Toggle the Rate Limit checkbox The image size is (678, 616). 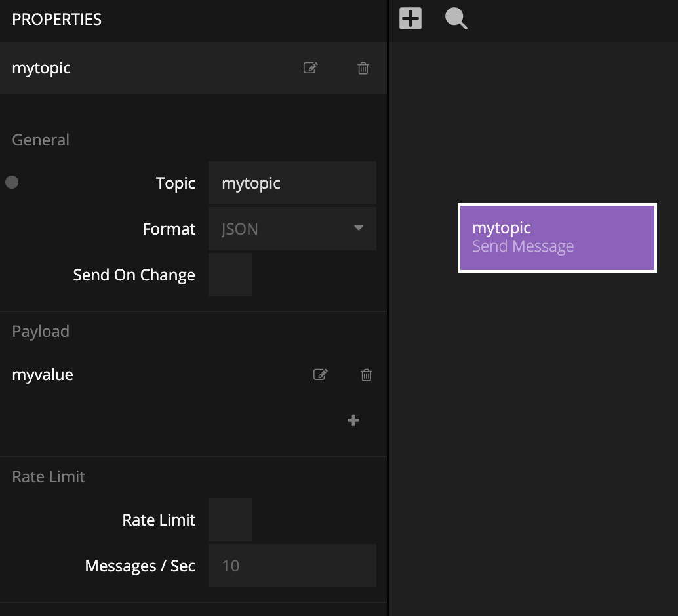tap(229, 520)
